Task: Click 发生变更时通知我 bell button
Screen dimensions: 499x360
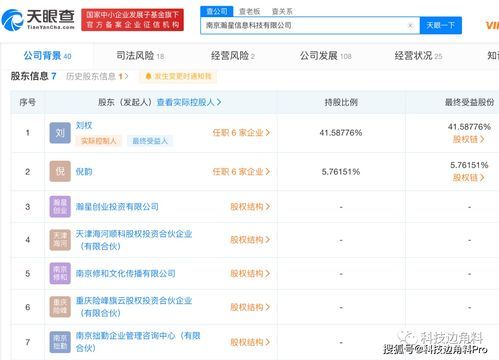Action: coord(178,76)
